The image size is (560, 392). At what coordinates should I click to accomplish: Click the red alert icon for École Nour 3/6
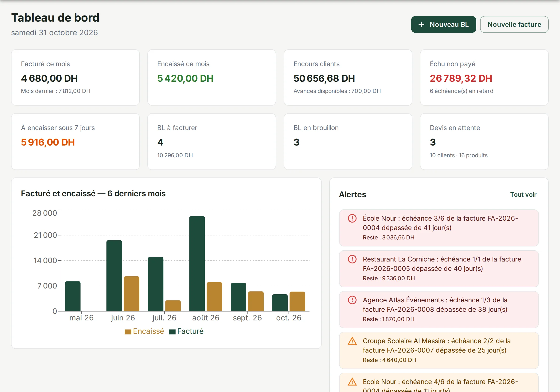click(x=352, y=218)
